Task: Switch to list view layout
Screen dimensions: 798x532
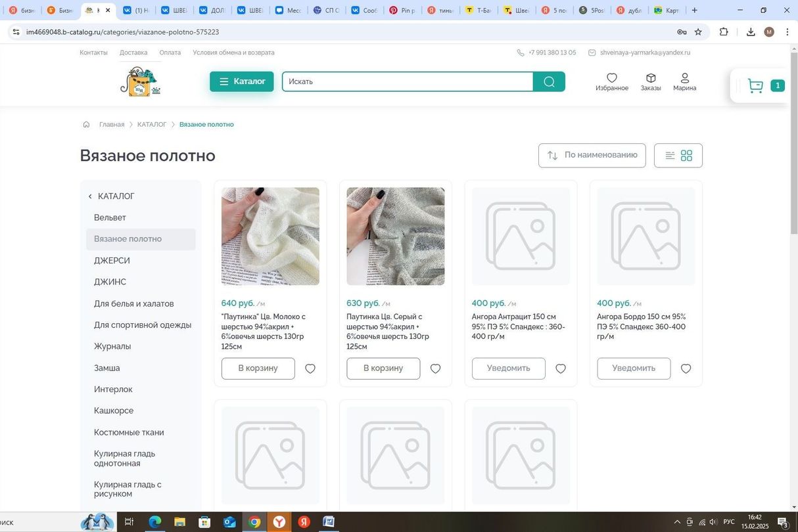Action: tap(670, 156)
